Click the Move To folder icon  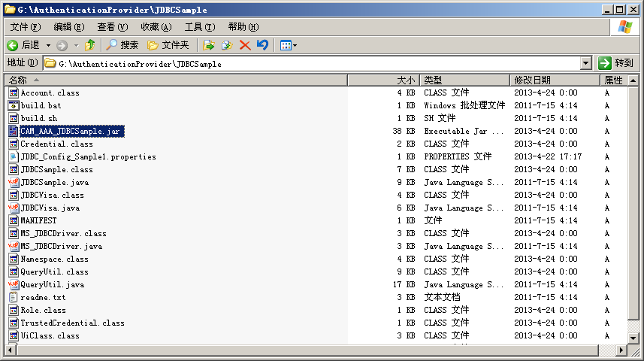point(209,45)
